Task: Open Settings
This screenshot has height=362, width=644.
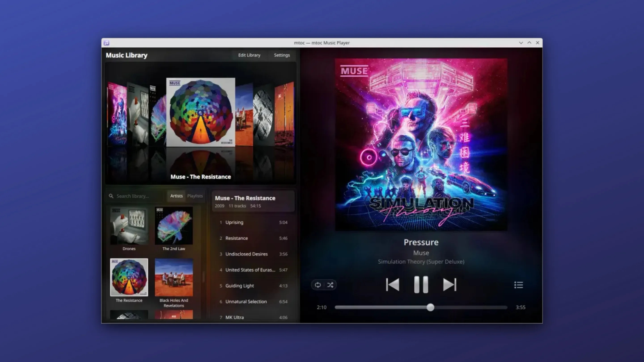Action: point(282,55)
